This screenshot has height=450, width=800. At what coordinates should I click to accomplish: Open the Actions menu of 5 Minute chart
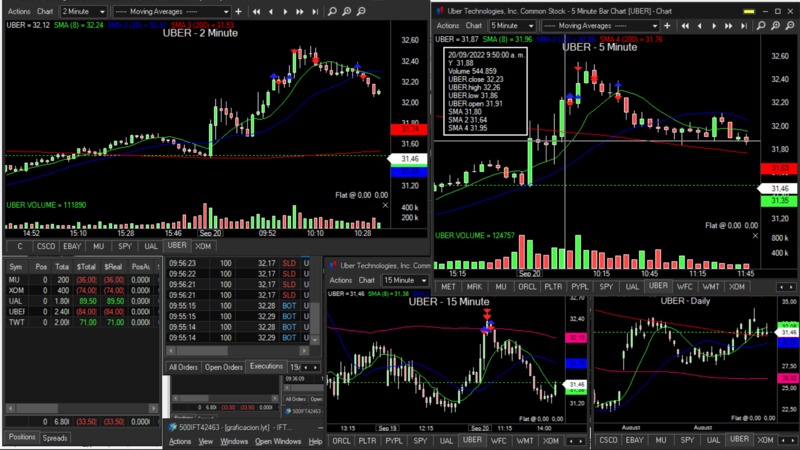point(448,24)
